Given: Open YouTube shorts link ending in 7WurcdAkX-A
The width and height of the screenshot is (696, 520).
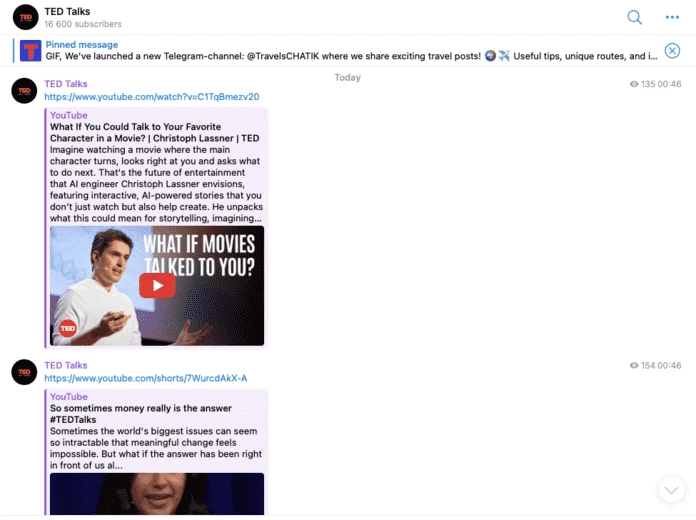Looking at the screenshot, I should click(145, 378).
